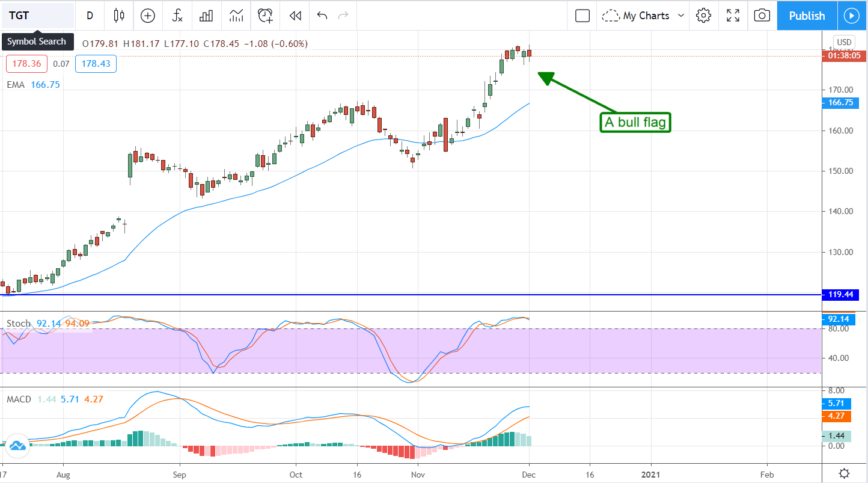Image resolution: width=868 pixels, height=483 pixels.
Task: Expand the My Charts dropdown
Action: [x=643, y=16]
